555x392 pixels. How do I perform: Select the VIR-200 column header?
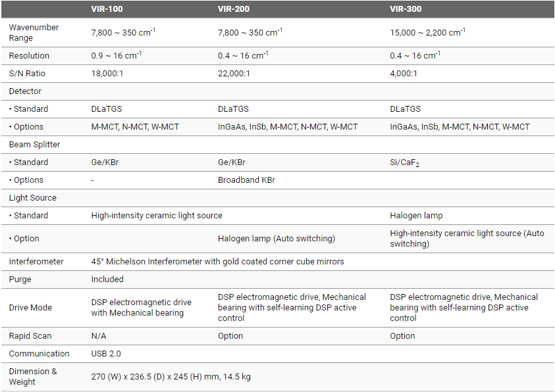point(233,9)
